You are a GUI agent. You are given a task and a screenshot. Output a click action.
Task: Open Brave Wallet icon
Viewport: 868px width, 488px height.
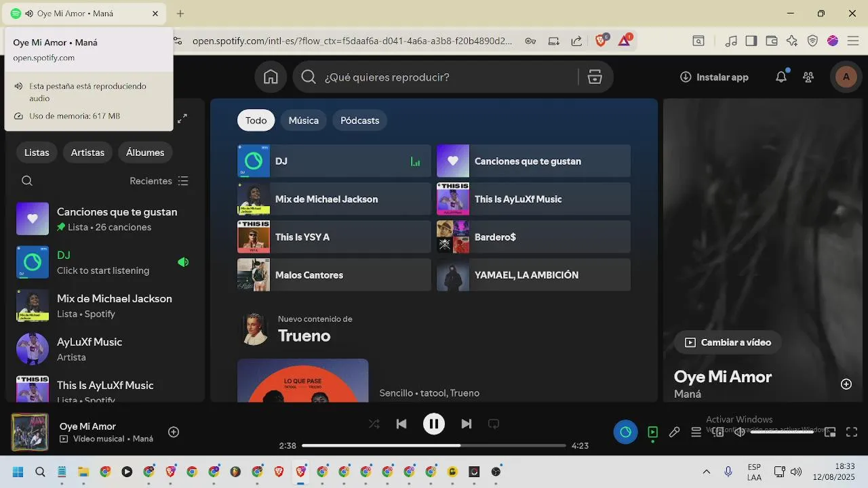click(772, 41)
